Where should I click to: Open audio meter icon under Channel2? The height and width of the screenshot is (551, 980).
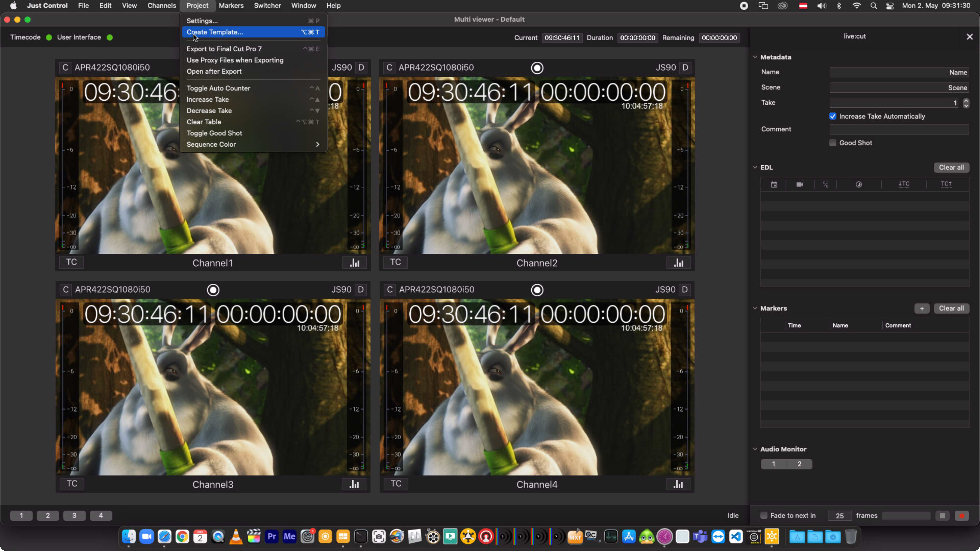click(679, 263)
